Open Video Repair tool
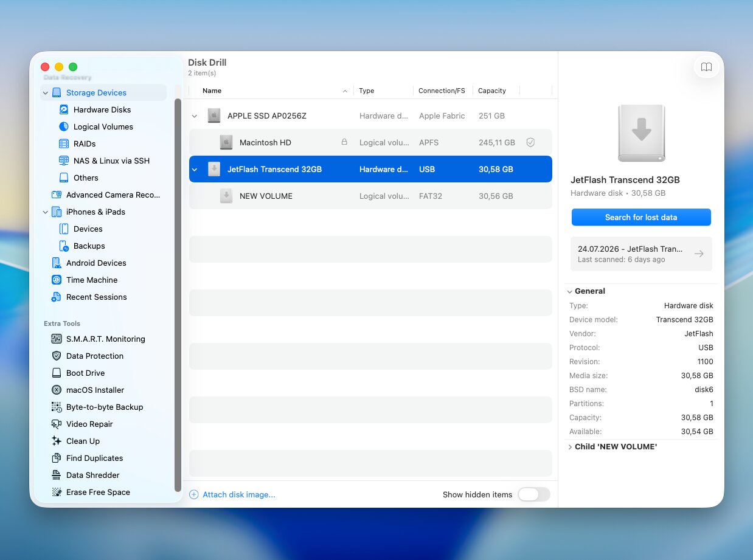 (x=82, y=424)
